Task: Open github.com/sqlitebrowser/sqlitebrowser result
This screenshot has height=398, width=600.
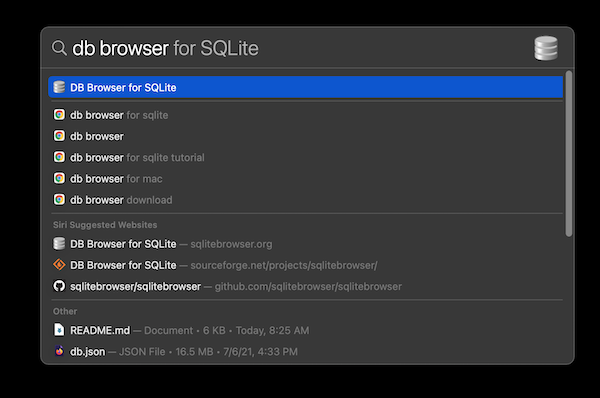Action: pyautogui.click(x=305, y=286)
